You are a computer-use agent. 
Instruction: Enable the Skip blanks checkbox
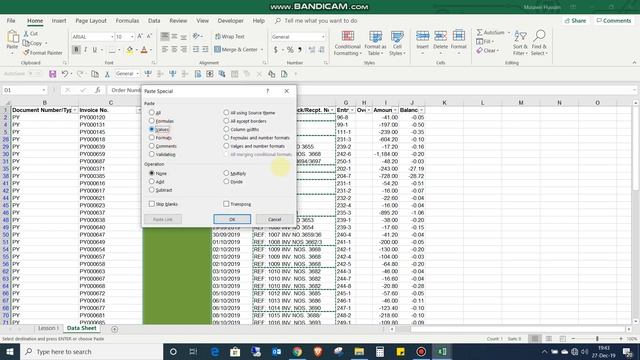[x=152, y=204]
